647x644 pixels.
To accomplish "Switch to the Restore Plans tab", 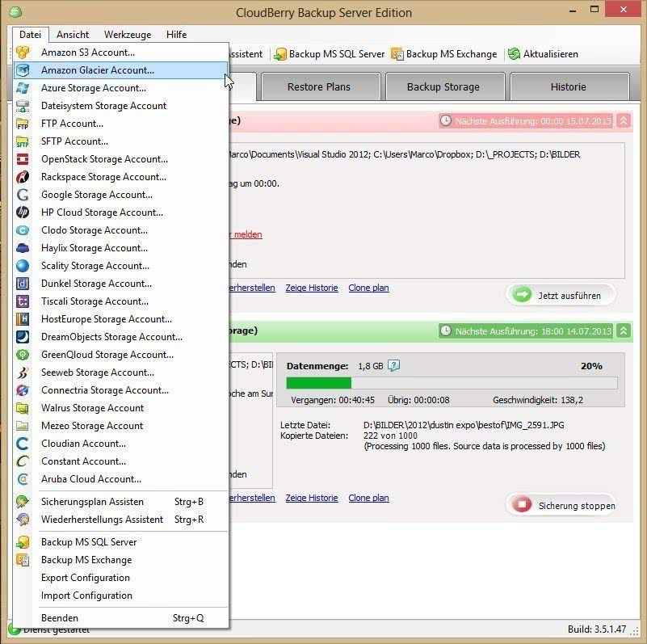I will (321, 86).
